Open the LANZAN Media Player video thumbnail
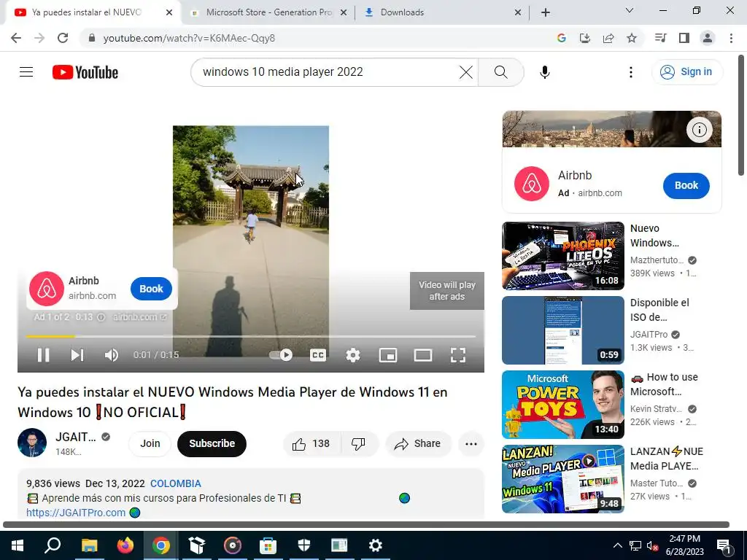This screenshot has height=560, width=747. coord(563,478)
